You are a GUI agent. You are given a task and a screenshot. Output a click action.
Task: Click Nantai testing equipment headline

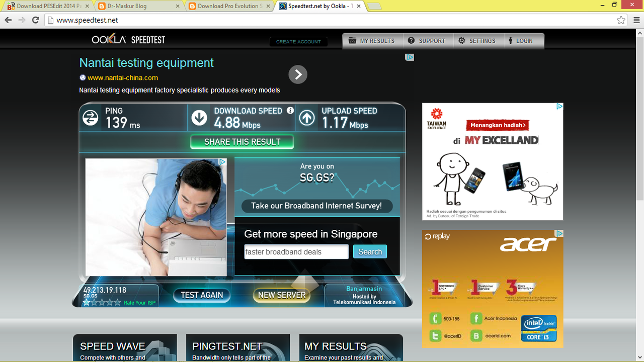point(146,63)
